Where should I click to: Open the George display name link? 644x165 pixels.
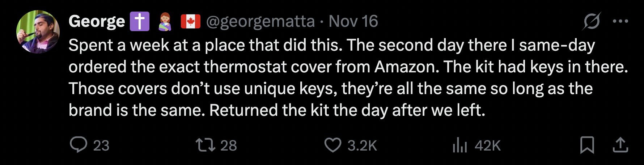(x=97, y=21)
